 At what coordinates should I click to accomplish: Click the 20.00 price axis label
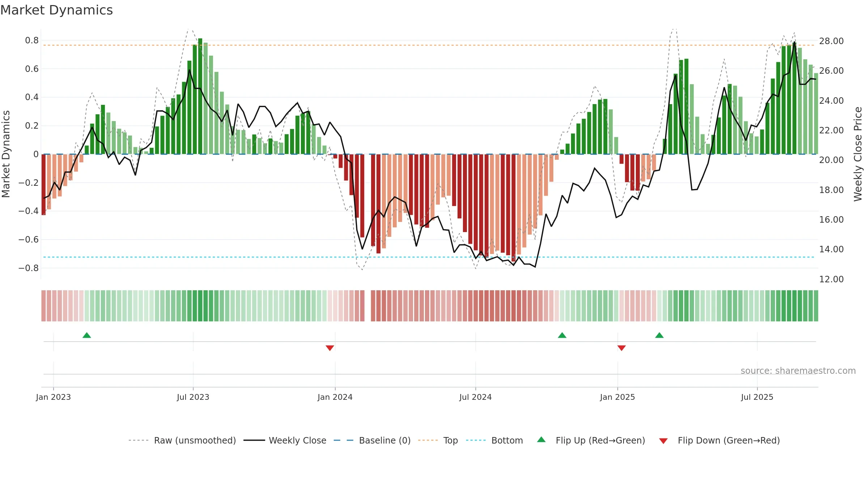click(831, 160)
